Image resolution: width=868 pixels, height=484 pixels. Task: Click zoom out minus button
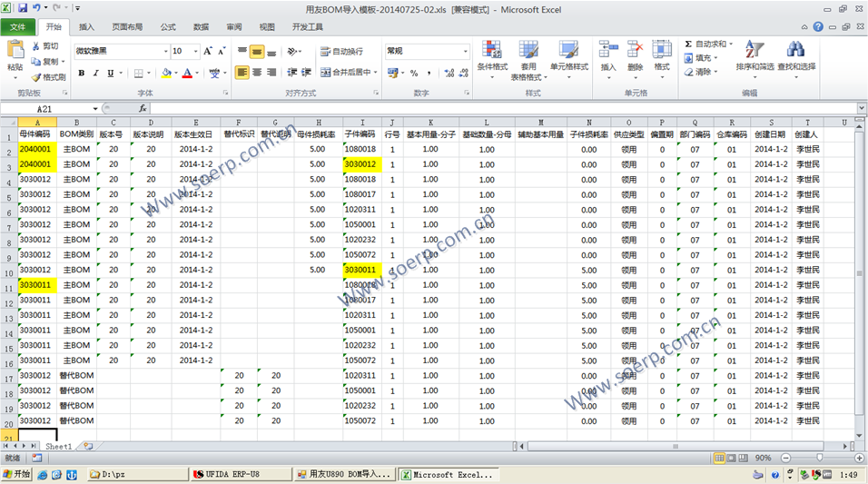[785, 458]
